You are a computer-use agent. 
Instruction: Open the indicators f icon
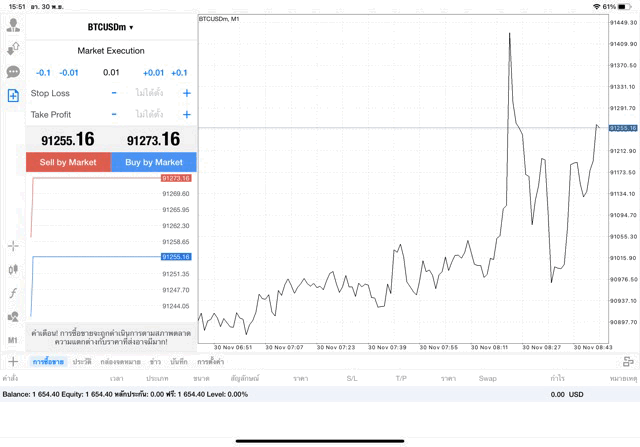(13, 293)
